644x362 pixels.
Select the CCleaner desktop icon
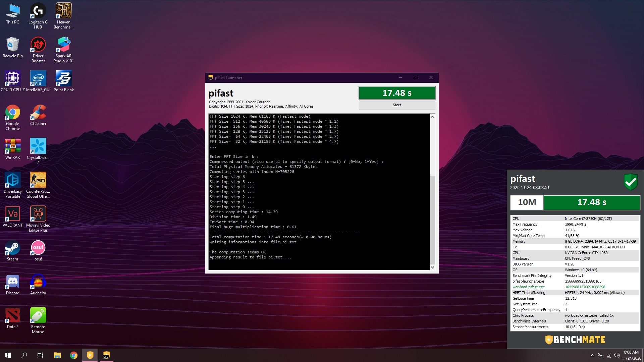(x=38, y=115)
